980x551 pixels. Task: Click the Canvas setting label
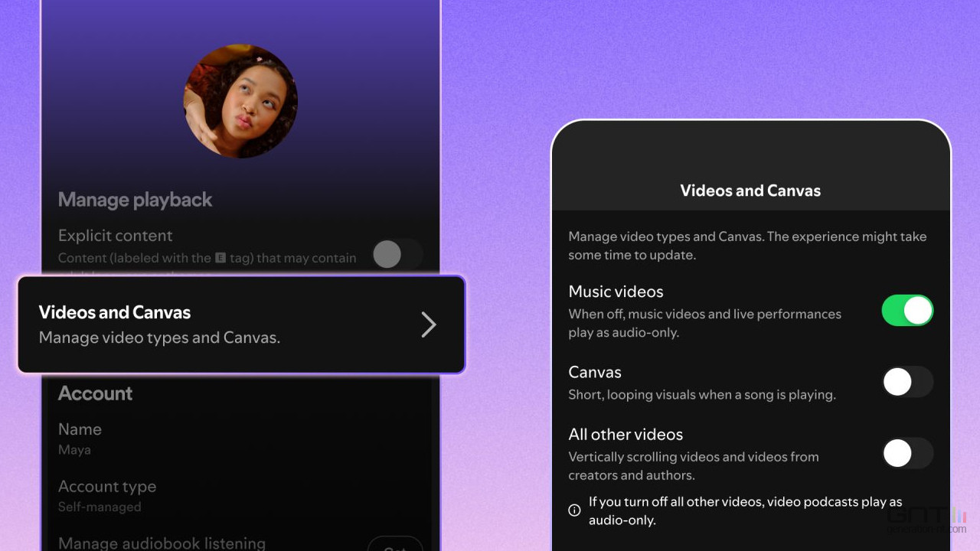click(595, 373)
